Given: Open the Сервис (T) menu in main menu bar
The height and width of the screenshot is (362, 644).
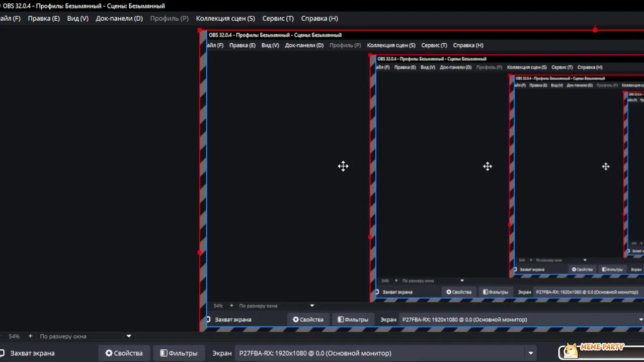Looking at the screenshot, I should [x=278, y=18].
